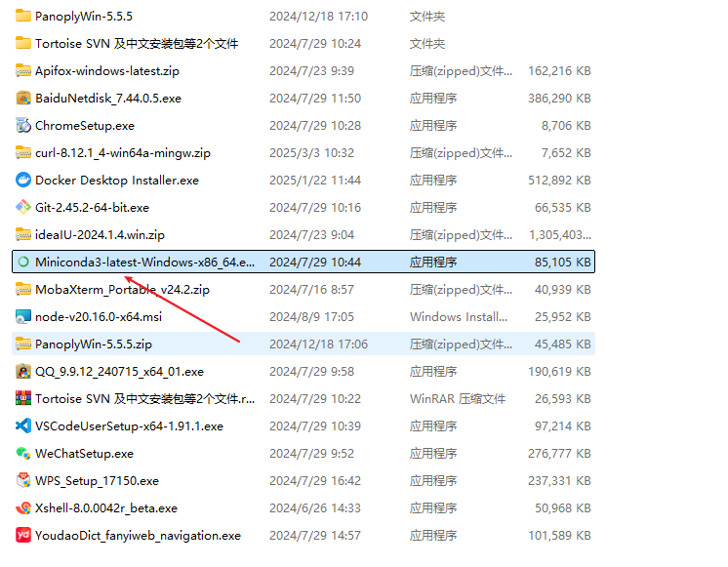The height and width of the screenshot is (567, 728).
Task: Click the WinRAR 压缩文件 type cell
Action: pos(458,399)
